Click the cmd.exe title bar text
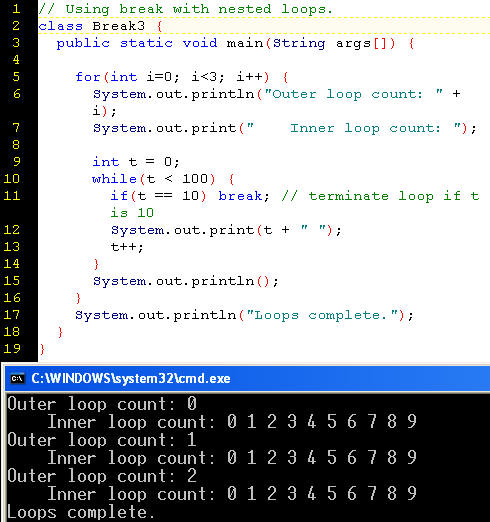The image size is (490, 522). [x=131, y=379]
